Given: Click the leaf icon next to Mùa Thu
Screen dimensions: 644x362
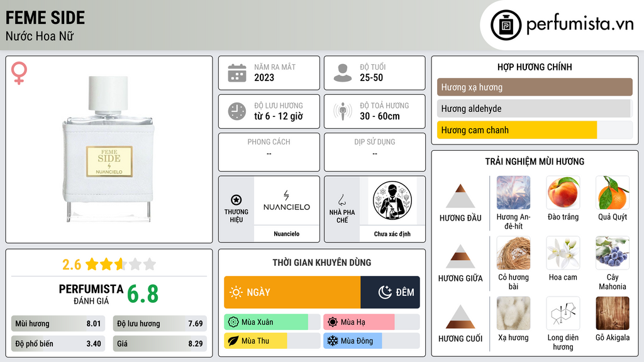Looking at the screenshot, I should click(233, 341).
